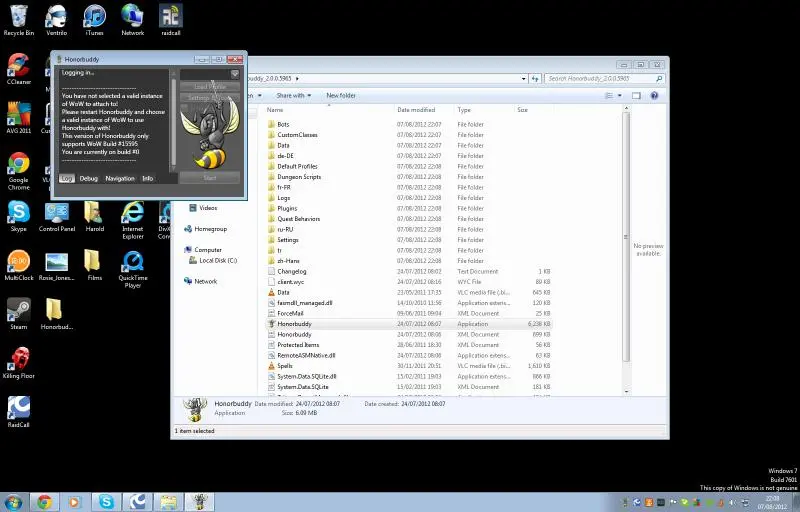
Task: Open the Recycle Bin desktop icon
Action: (19, 20)
